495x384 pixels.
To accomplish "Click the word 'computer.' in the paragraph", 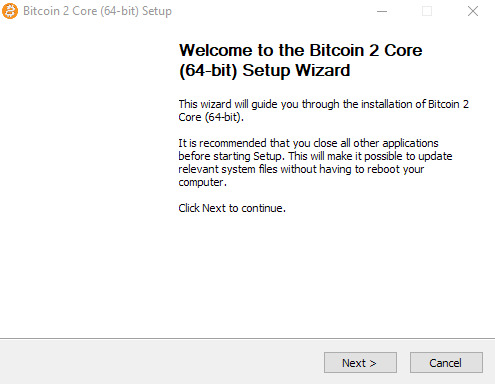I will (x=202, y=182).
